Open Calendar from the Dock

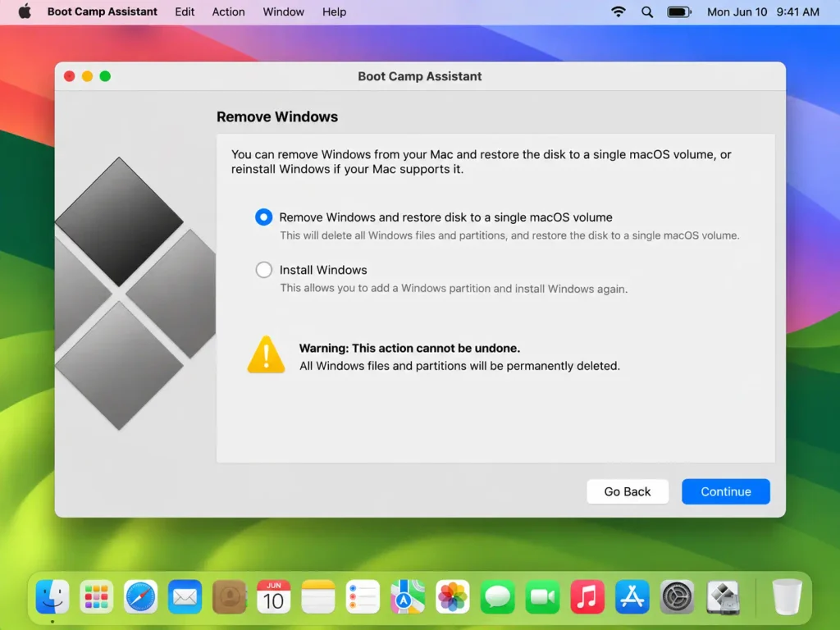pyautogui.click(x=274, y=597)
